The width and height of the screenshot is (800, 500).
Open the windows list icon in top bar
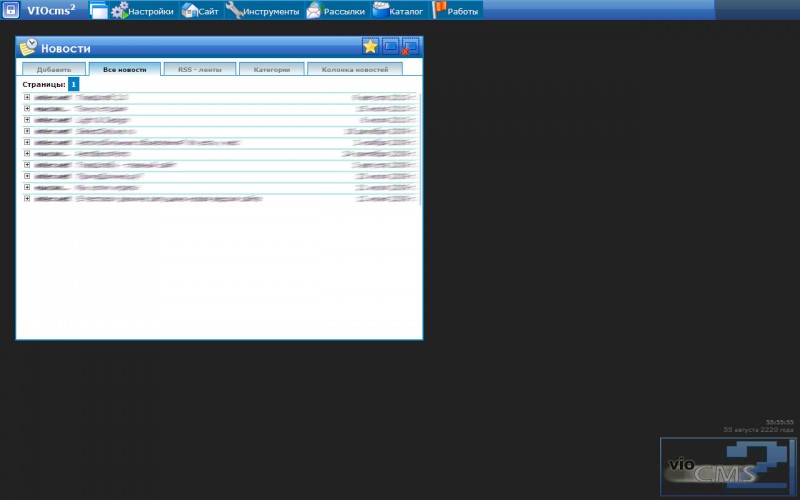tap(98, 10)
